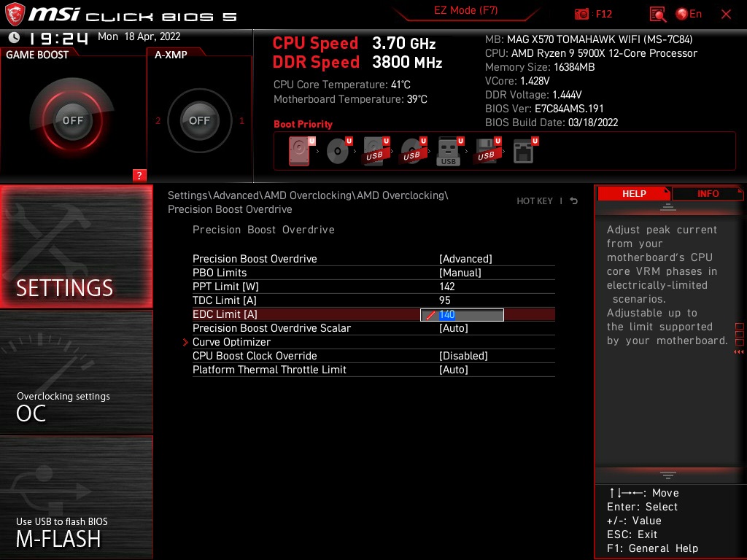Click the clock icon beside the time
This screenshot has height=560, width=747.
coord(15,37)
